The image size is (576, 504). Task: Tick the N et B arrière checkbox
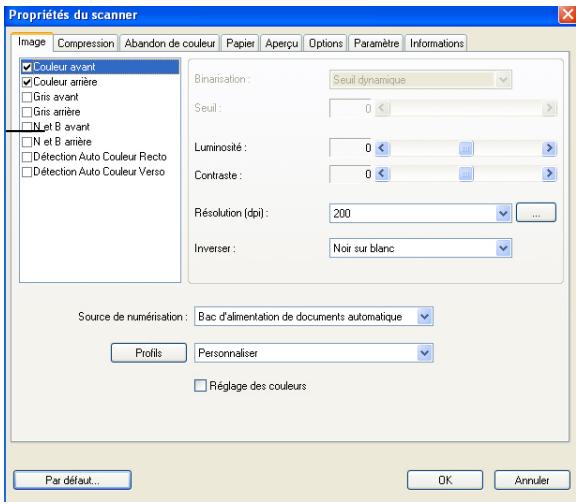(27, 142)
